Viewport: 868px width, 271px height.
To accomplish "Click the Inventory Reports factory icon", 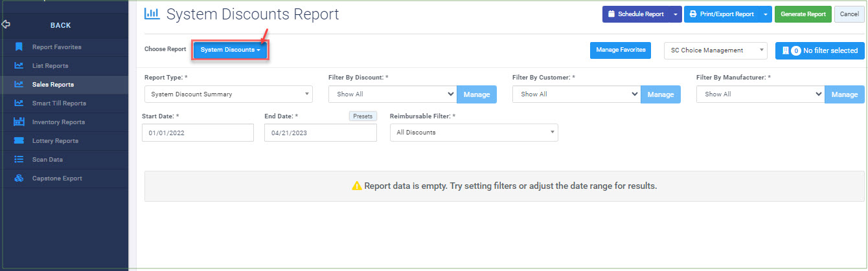I will [x=19, y=122].
